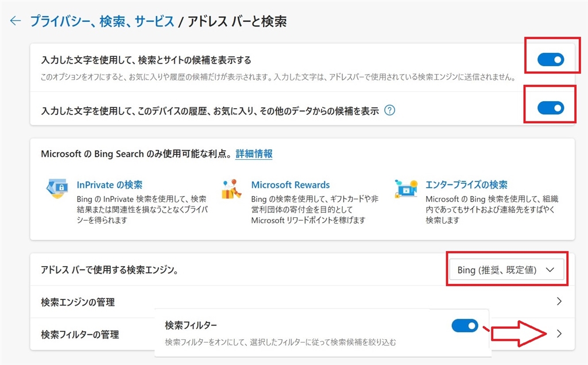The height and width of the screenshot is (365, 588).
Task: Select the 検索エンジンの管理 row
Action: tap(78, 302)
